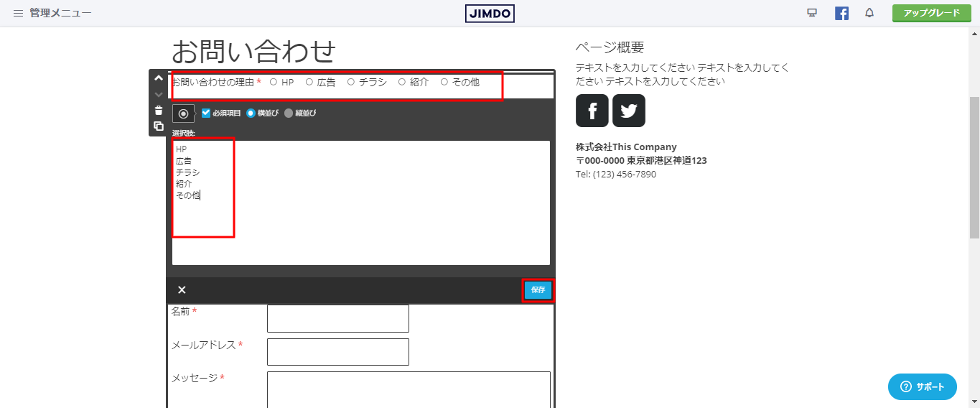980x408 pixels.
Task: Open the Facebook icon in top bar
Action: [841, 13]
